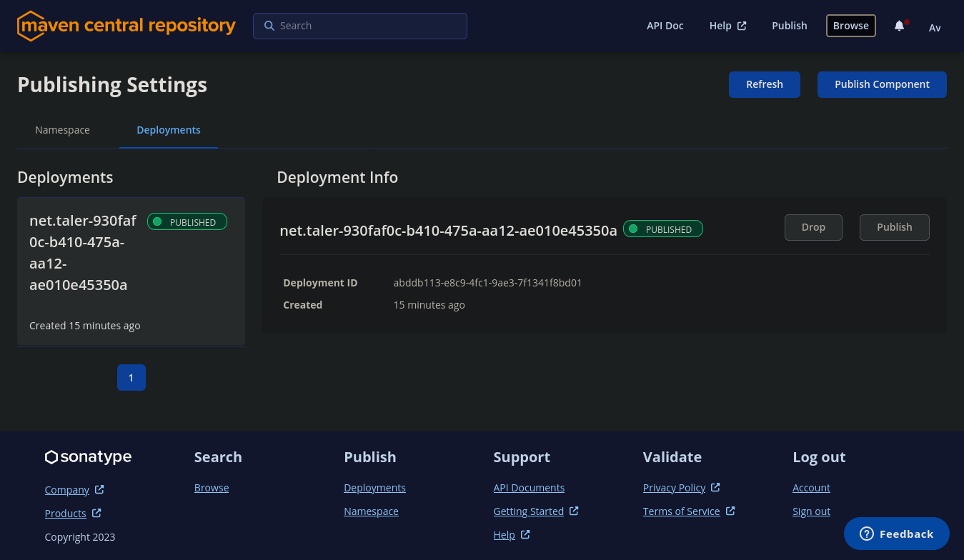
Task: Focus the Search input field
Action: point(360,26)
